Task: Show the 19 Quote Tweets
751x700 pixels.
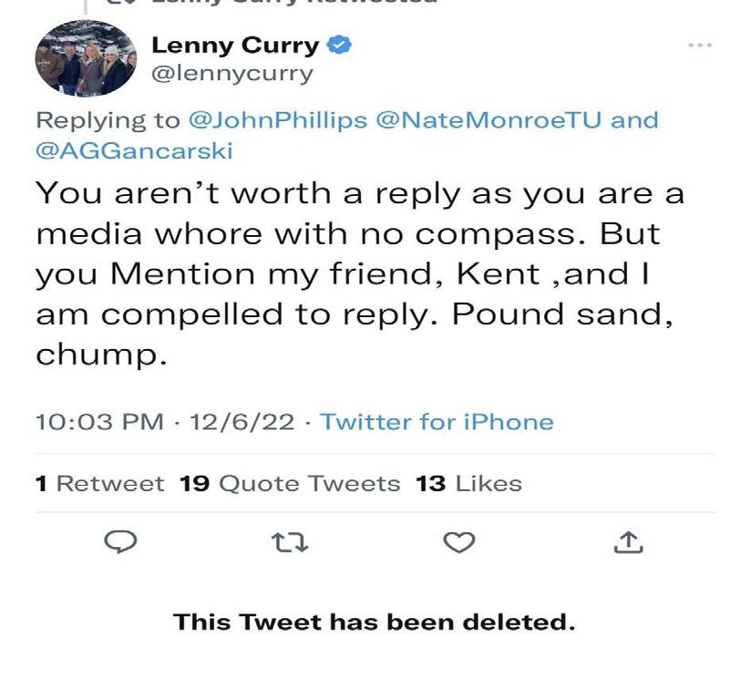Action: tap(290, 483)
